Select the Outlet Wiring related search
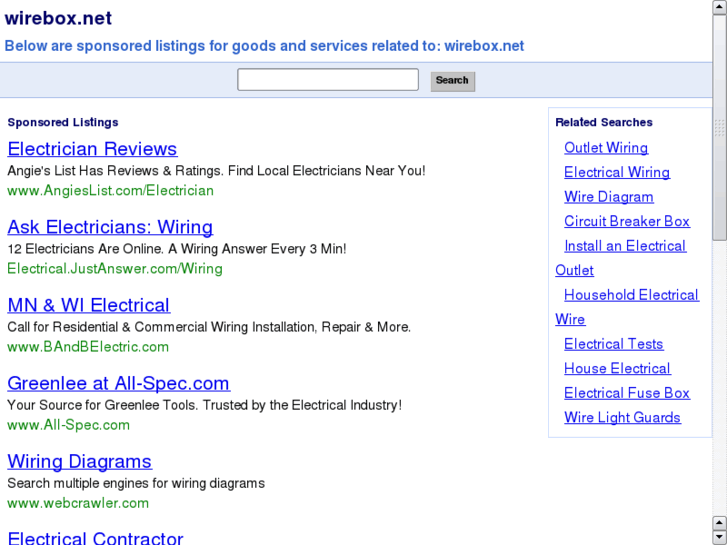 (x=606, y=147)
